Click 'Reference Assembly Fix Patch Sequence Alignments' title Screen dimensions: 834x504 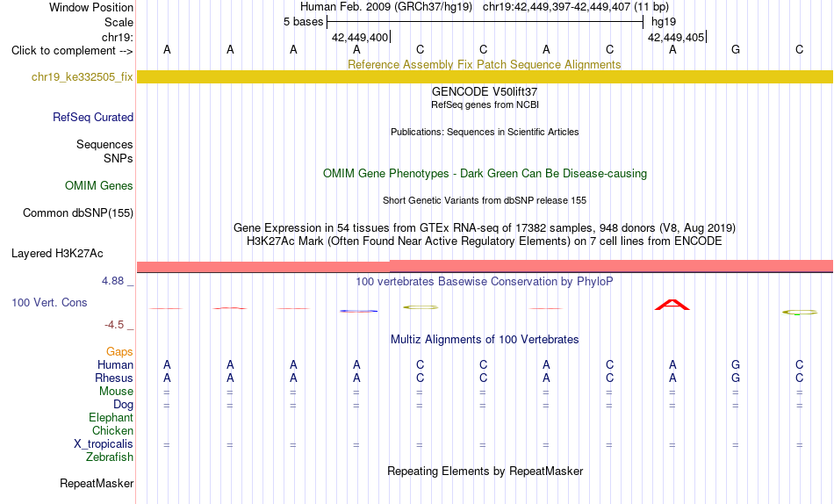point(484,64)
